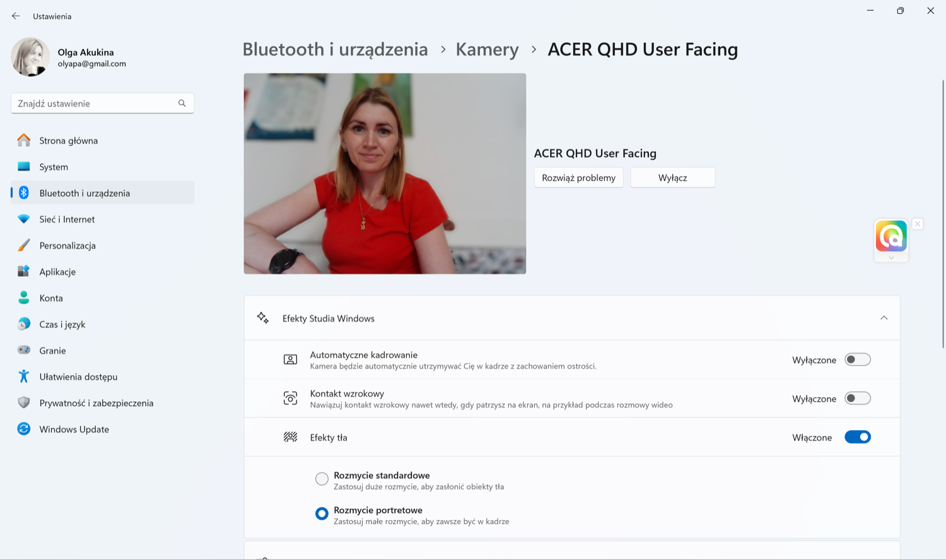Click the ACER QHD User Facing label above buttons
This screenshot has width=946, height=560.
click(595, 153)
